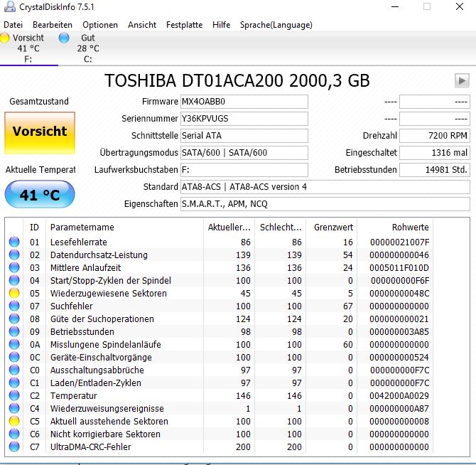The height and width of the screenshot is (465, 476).
Task: Open the Optionen menu
Action: click(100, 25)
